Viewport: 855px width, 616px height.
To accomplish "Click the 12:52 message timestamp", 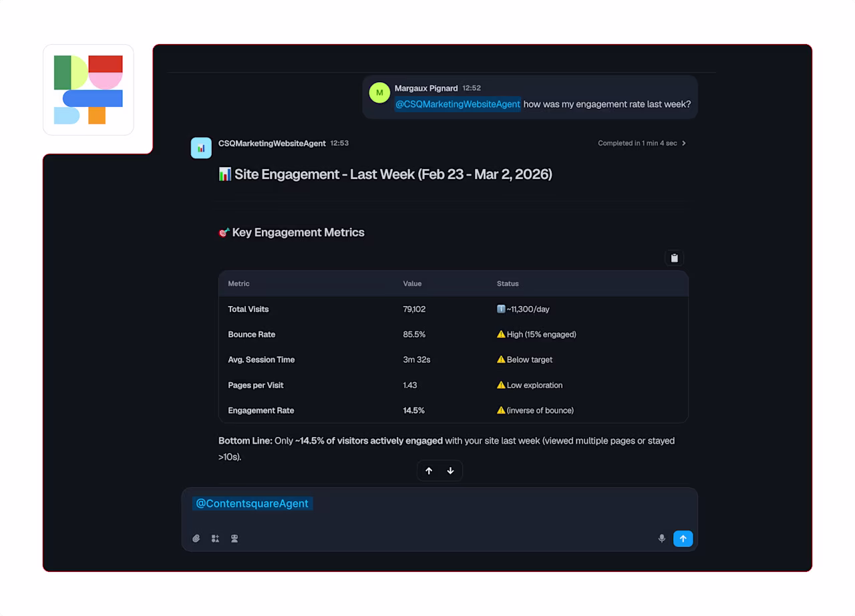I will [472, 88].
